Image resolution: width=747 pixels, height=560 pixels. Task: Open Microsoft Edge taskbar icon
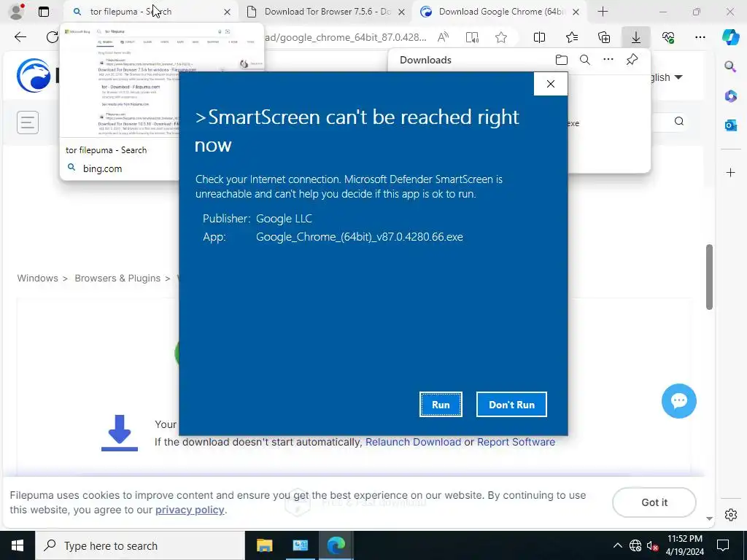tap(336, 545)
